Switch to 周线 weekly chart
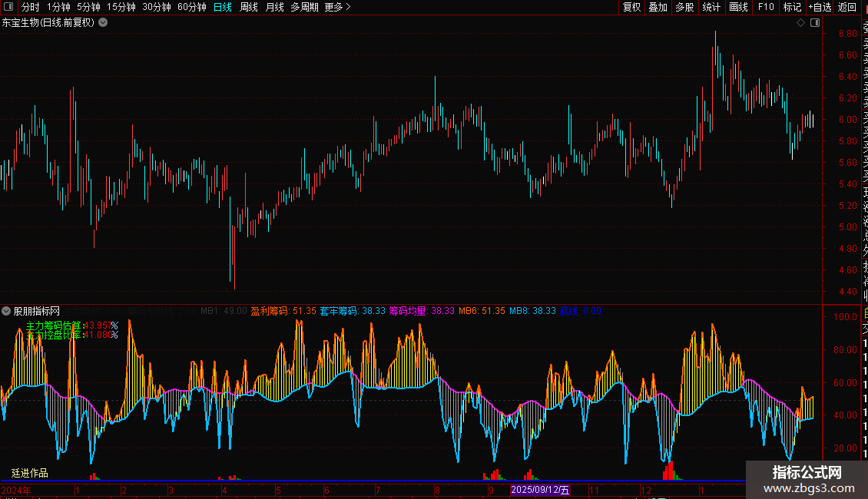 pos(249,7)
